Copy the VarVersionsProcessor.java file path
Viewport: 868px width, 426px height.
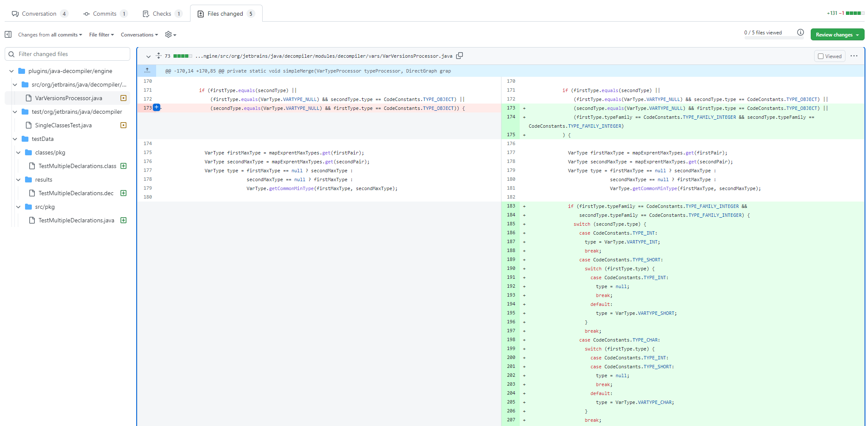[x=459, y=56]
